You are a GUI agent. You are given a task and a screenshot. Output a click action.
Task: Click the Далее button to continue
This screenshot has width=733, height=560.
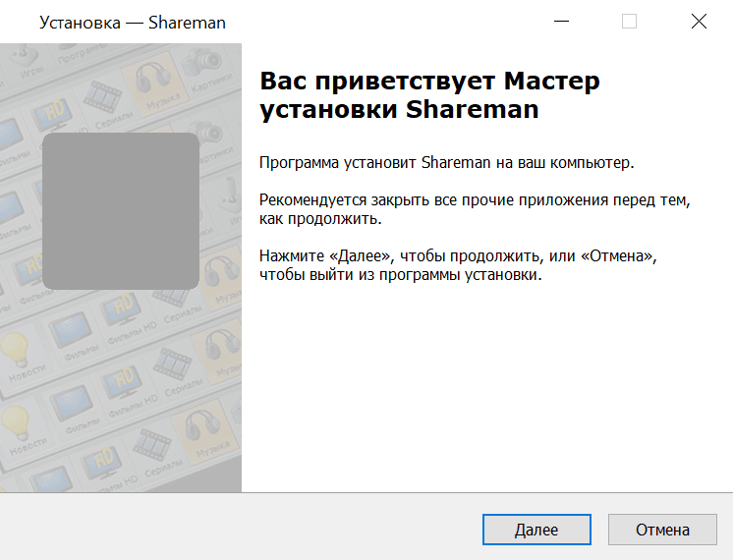536,530
